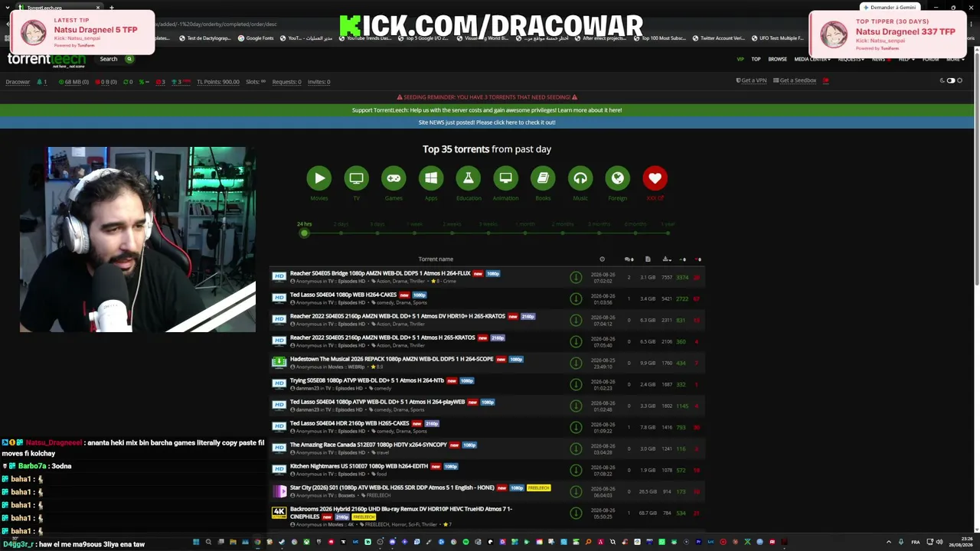Download Reacher 2022 S04E05 DV HDR10+ torrent
980x551 pixels.
(576, 320)
